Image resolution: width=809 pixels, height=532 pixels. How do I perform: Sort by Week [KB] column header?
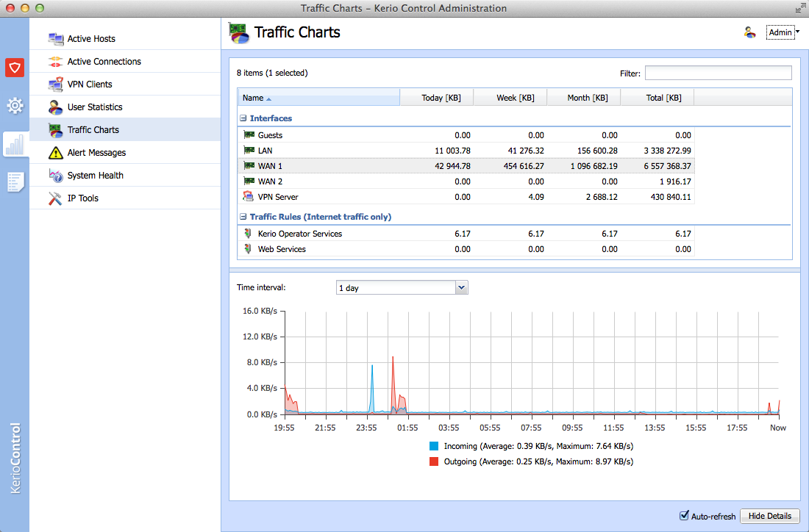(511, 98)
